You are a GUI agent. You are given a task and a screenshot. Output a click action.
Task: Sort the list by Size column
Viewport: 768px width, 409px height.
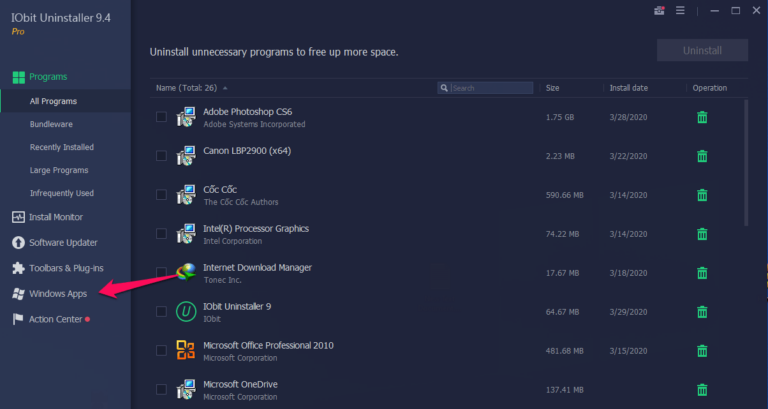553,88
